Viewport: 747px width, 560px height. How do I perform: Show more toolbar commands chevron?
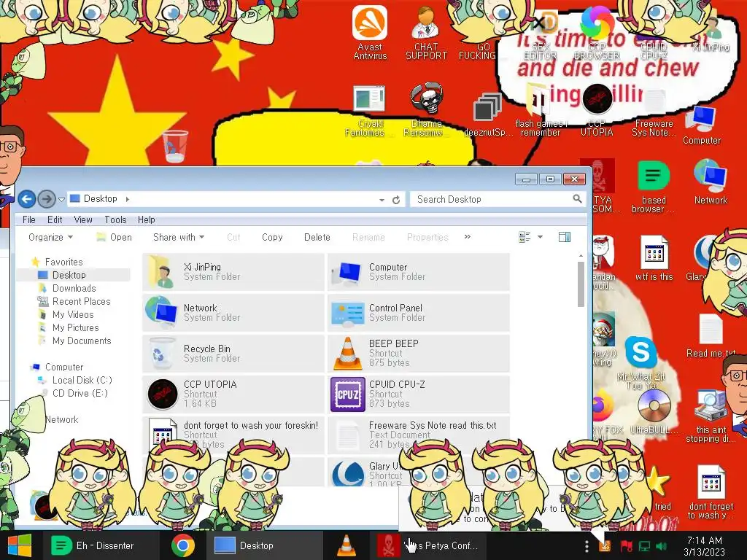468,237
